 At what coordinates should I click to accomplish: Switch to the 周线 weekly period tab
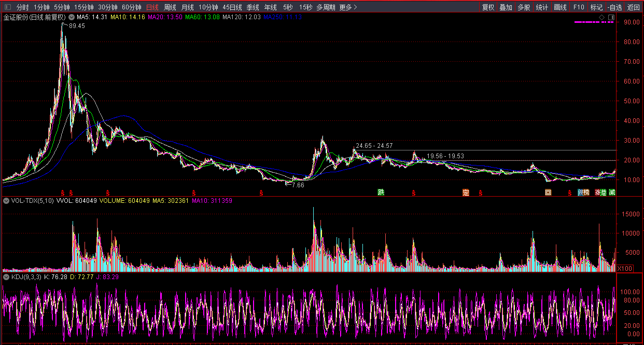[x=170, y=8]
